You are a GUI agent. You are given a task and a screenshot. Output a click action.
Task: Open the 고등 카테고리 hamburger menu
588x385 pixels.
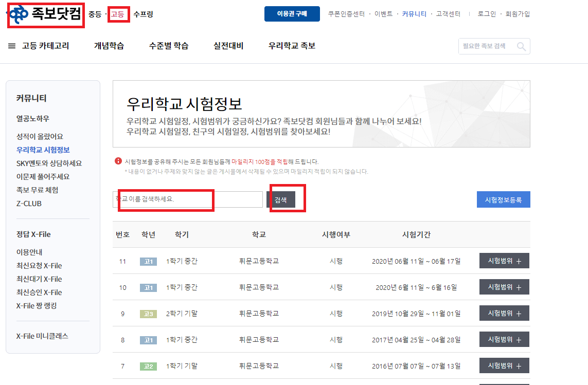pyautogui.click(x=12, y=45)
